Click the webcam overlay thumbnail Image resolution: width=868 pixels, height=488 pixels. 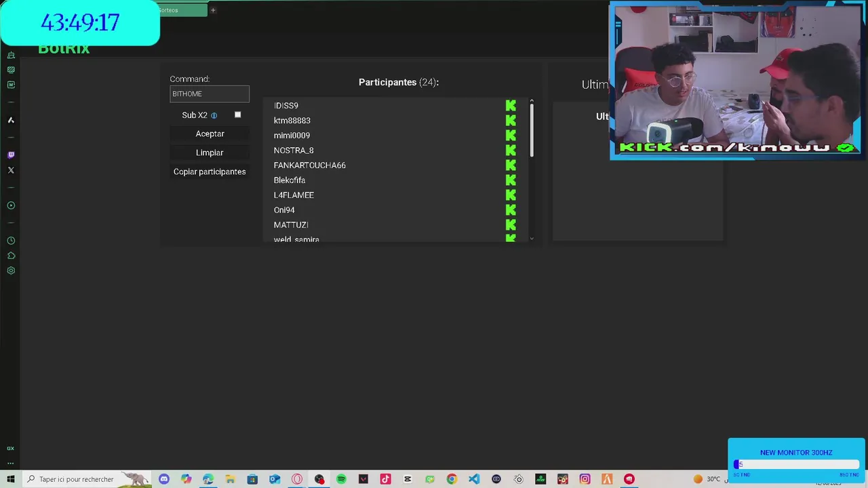[736, 81]
